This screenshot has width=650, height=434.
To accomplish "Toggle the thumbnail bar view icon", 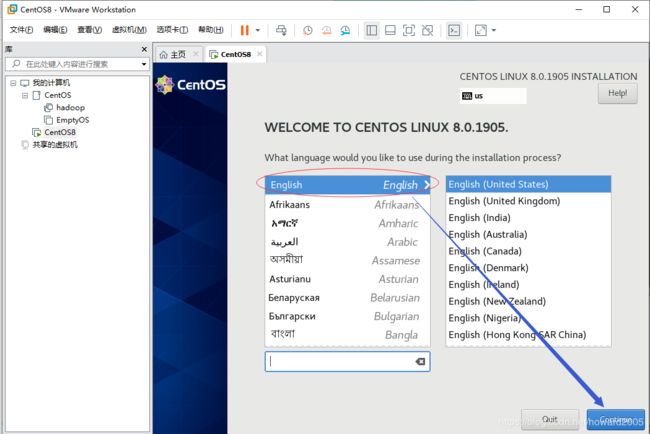I will coord(390,30).
